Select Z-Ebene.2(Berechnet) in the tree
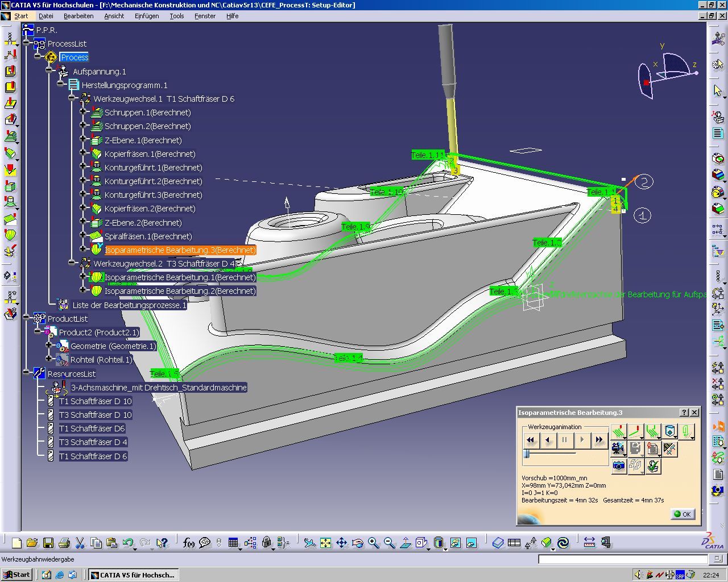This screenshot has width=728, height=582. [143, 222]
